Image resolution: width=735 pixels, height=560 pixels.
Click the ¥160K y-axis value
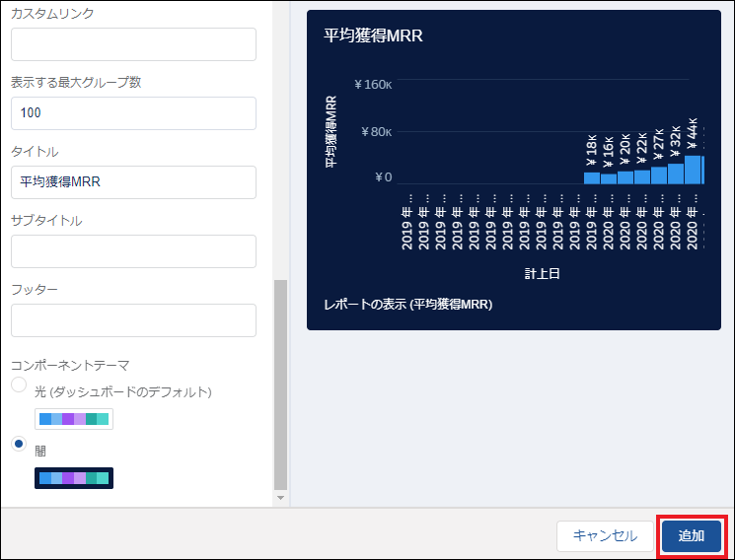373,85
